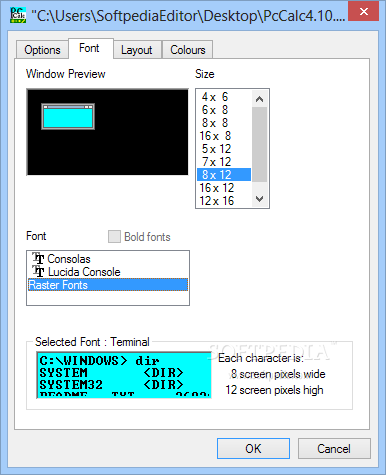Choose Raster Fonts in font list
The width and height of the screenshot is (386, 475).
[x=108, y=285]
